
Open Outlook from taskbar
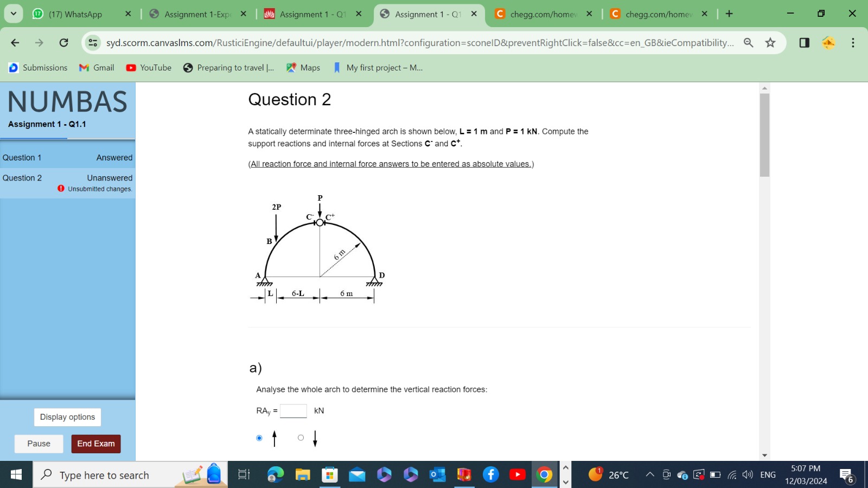tap(437, 475)
